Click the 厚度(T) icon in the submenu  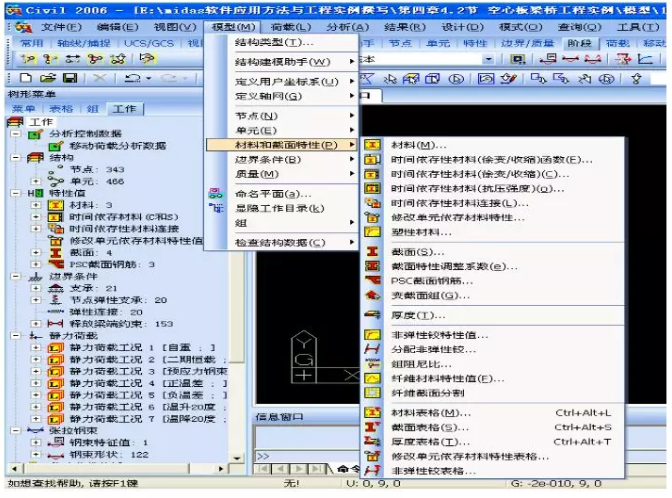(x=372, y=315)
